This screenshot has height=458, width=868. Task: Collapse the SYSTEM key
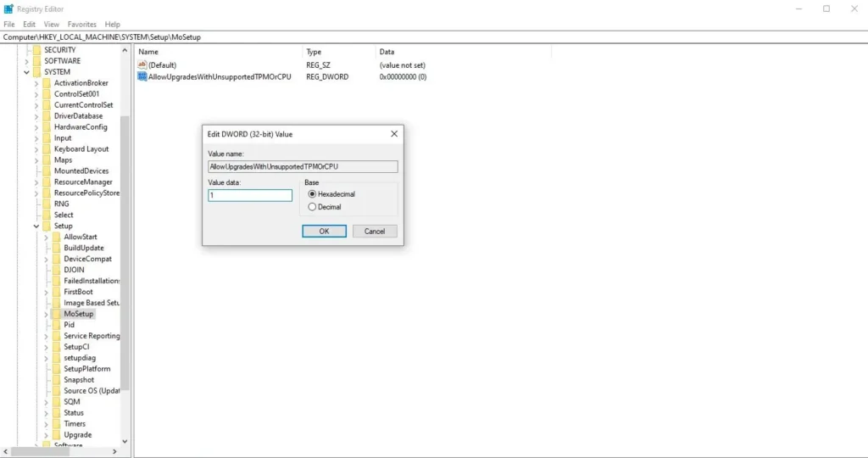click(26, 72)
